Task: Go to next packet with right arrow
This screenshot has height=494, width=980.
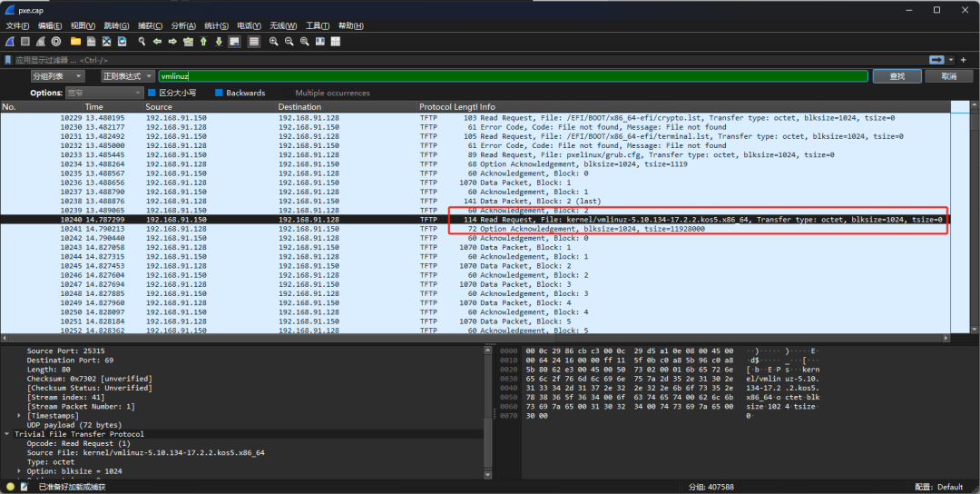Action: tap(172, 42)
